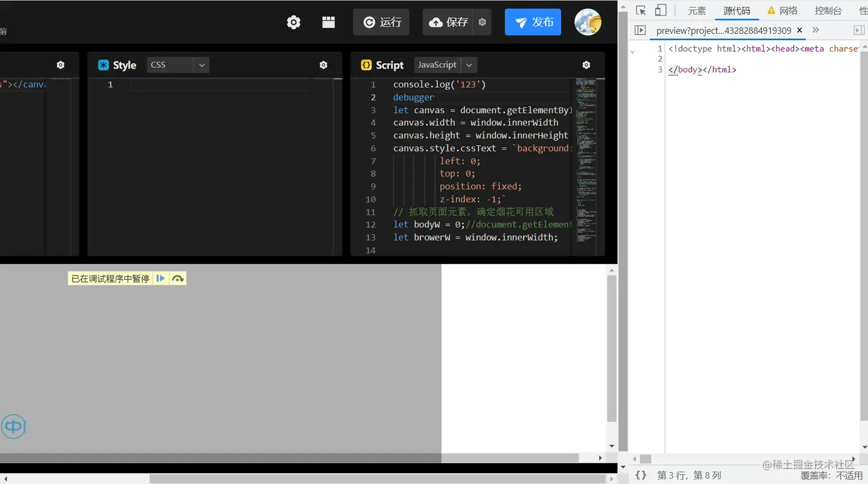Open the JavaScript language dropdown
This screenshot has width=868, height=484.
(x=445, y=65)
